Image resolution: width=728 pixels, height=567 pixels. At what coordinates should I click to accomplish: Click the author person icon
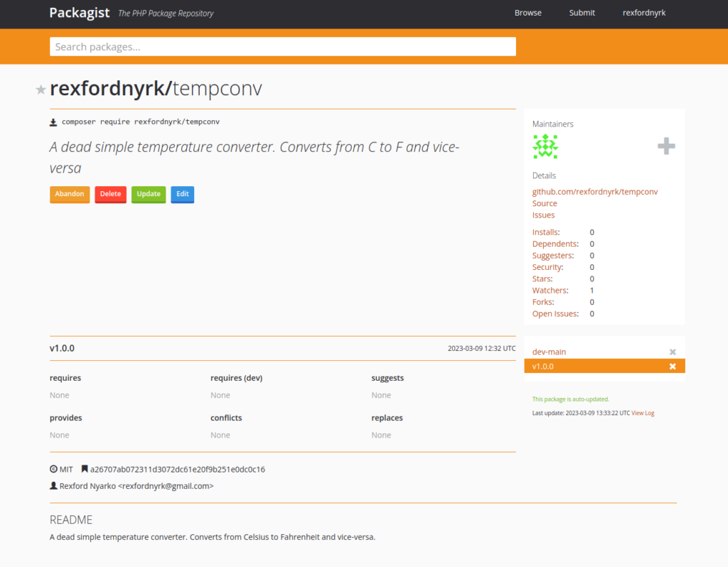pyautogui.click(x=53, y=486)
